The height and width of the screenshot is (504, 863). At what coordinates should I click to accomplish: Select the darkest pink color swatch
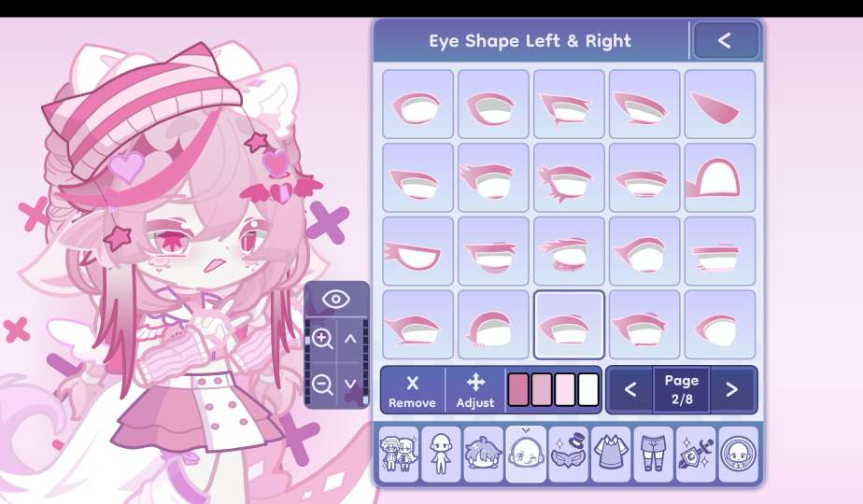point(518,390)
